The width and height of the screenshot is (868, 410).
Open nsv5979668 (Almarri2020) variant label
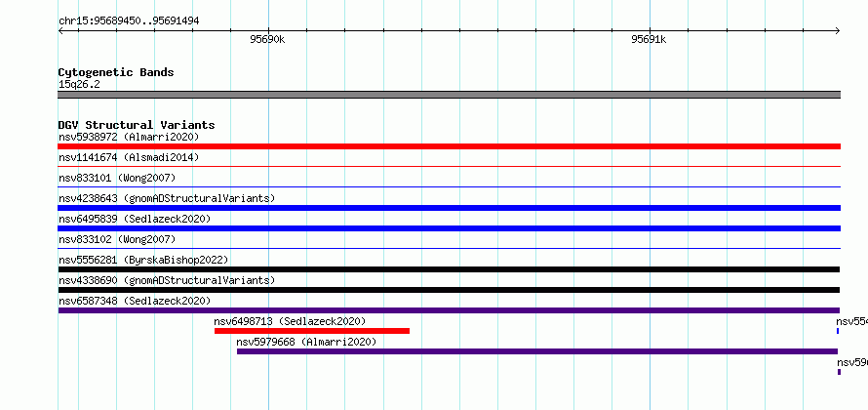coord(306,342)
